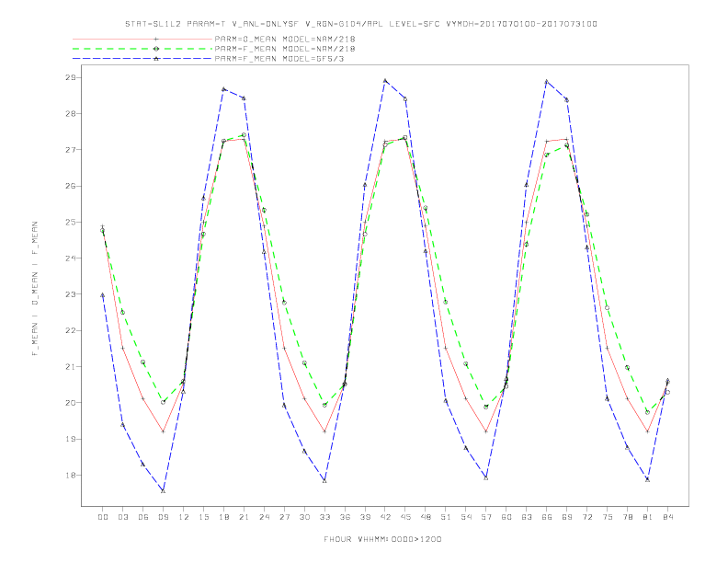
Task: Click the x-axis tick label 42
Action: 385,517
